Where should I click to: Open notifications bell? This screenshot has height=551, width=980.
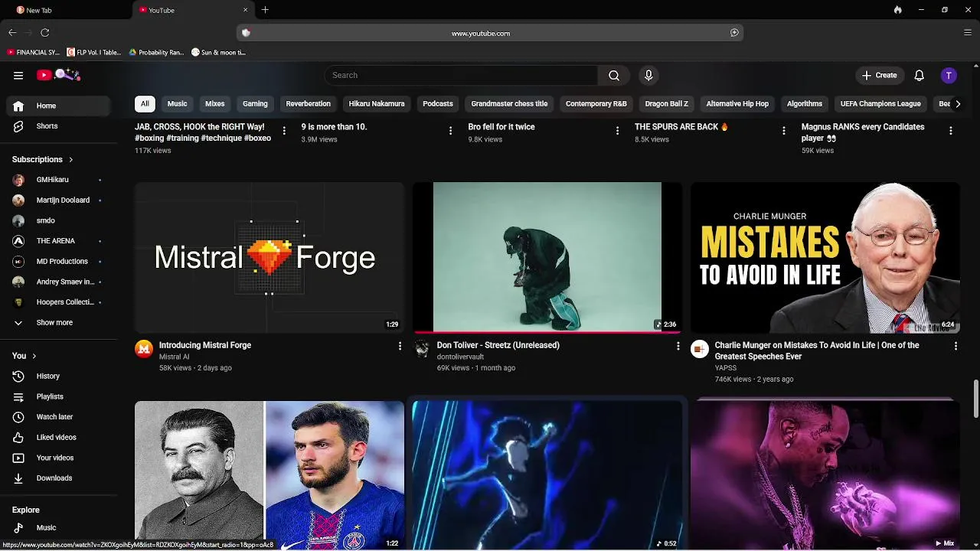click(920, 75)
